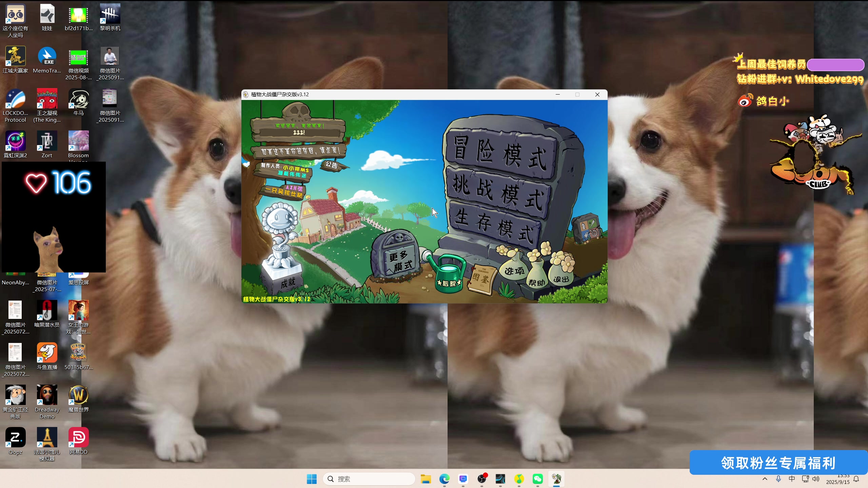Screen dimensions: 868x488
Task: Click the 领取粉丝专属福利 banner
Action: click(778, 463)
